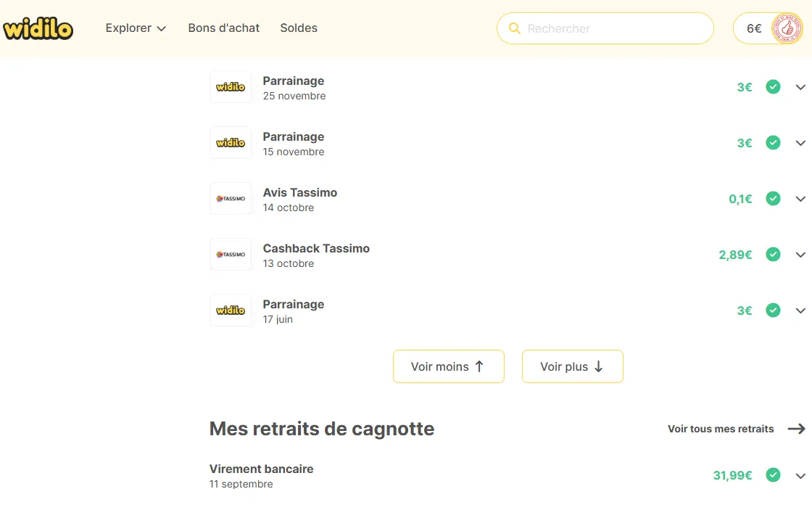Expand the Cashback Tassimo 2,89€ entry
The width and height of the screenshot is (812, 518).
(800, 255)
